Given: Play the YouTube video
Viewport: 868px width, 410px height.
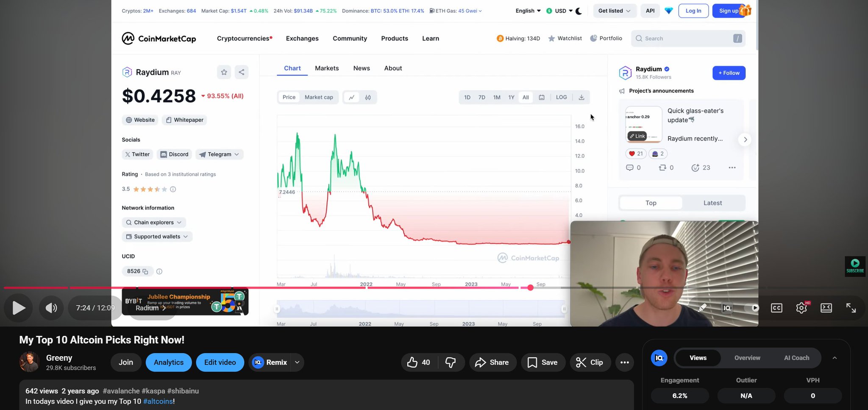Looking at the screenshot, I should pos(19,308).
